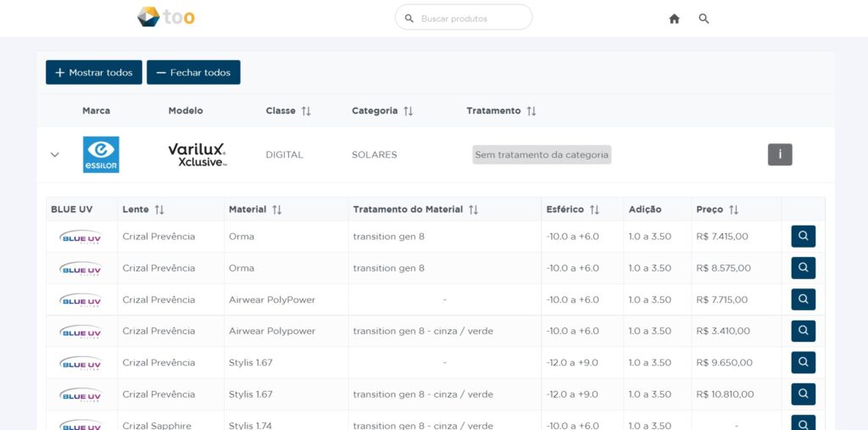Click Crizal Sapphire lens cell
The image size is (868, 430).
coord(157,426)
